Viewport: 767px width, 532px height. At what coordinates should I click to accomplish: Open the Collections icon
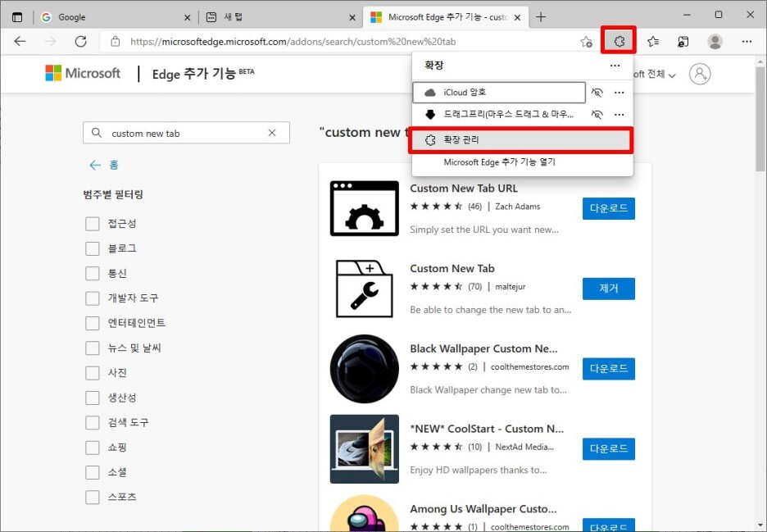click(683, 42)
